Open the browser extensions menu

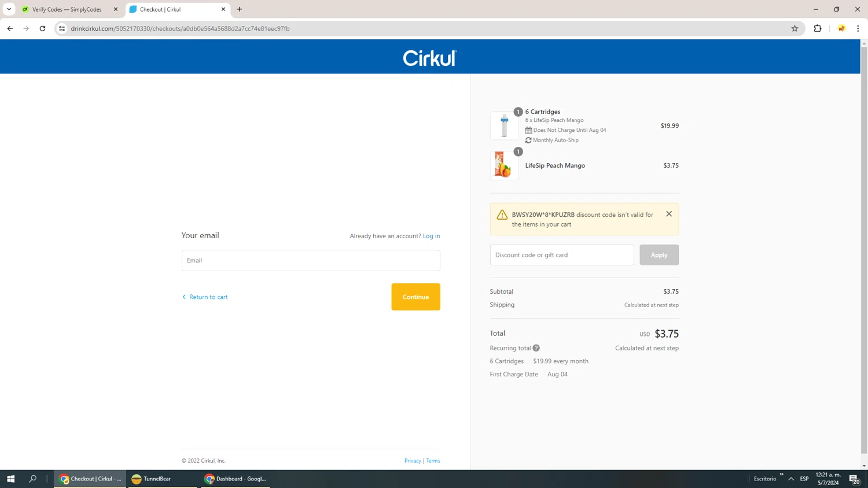coord(818,28)
